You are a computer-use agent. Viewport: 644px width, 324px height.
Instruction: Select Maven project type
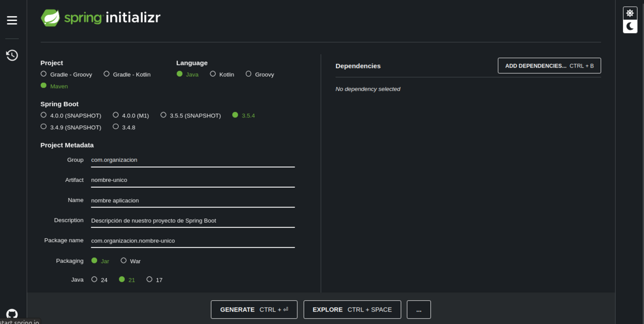click(54, 86)
